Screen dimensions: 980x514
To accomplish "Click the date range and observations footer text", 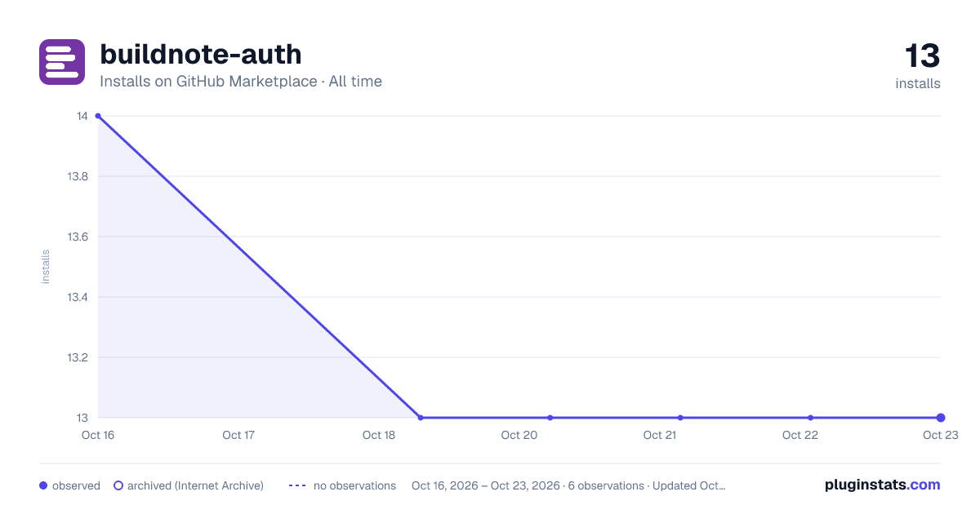I will point(568,485).
